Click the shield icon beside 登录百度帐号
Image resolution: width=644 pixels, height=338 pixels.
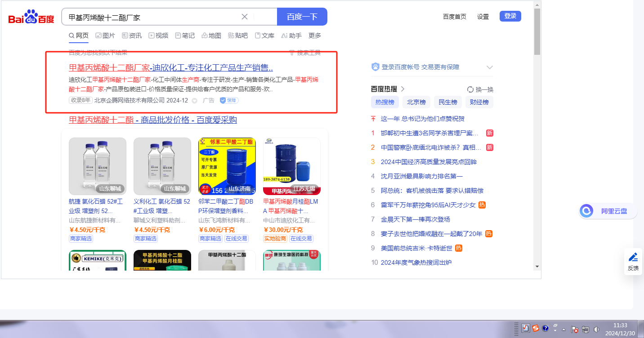tap(375, 67)
